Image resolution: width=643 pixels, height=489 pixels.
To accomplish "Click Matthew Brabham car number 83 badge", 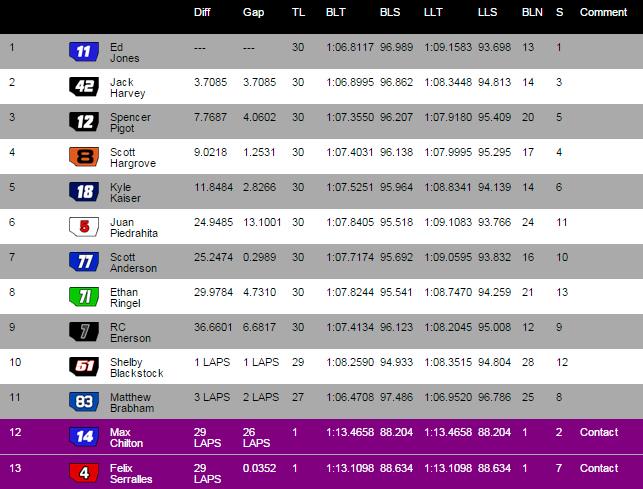I will click(84, 402).
